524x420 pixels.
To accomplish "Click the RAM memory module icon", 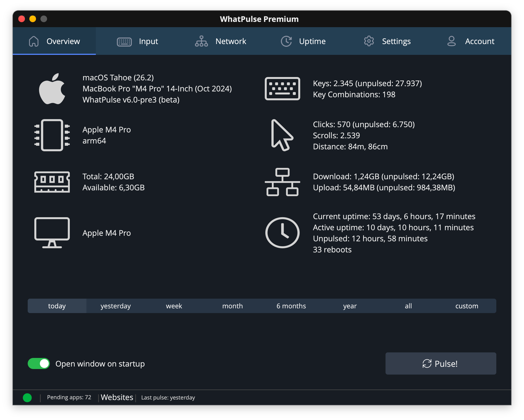I will pos(52,182).
